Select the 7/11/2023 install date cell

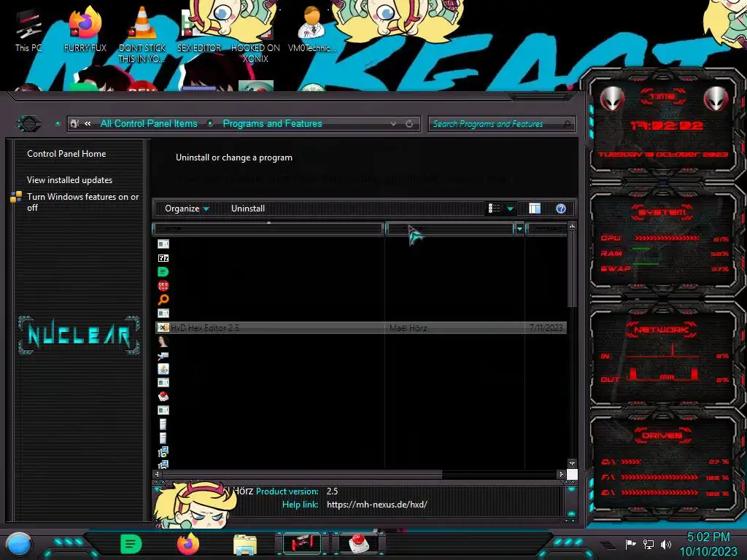546,328
